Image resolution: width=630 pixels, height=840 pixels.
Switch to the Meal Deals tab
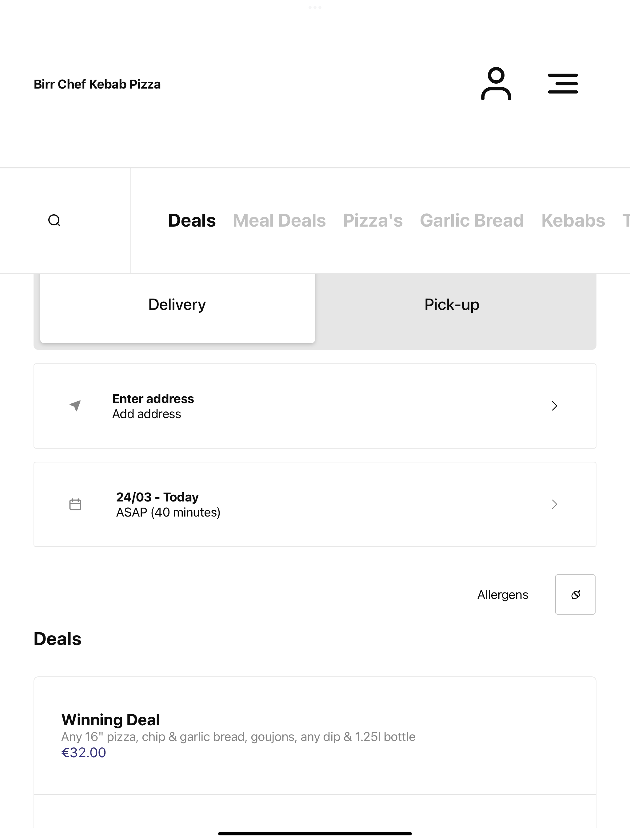pyautogui.click(x=279, y=221)
